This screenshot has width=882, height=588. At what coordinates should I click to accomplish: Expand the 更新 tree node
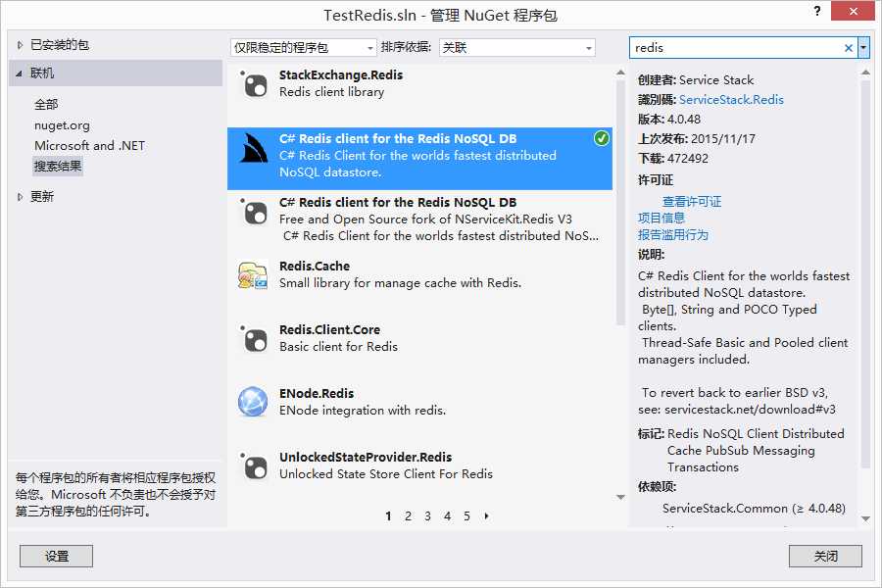click(x=20, y=196)
